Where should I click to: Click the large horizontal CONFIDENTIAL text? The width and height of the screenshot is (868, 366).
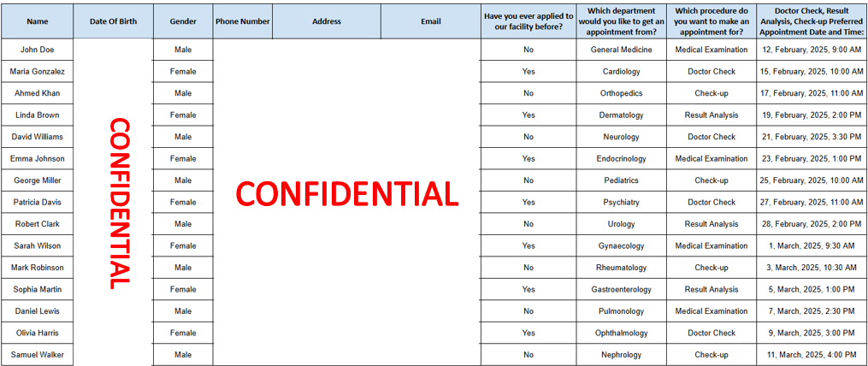[346, 194]
